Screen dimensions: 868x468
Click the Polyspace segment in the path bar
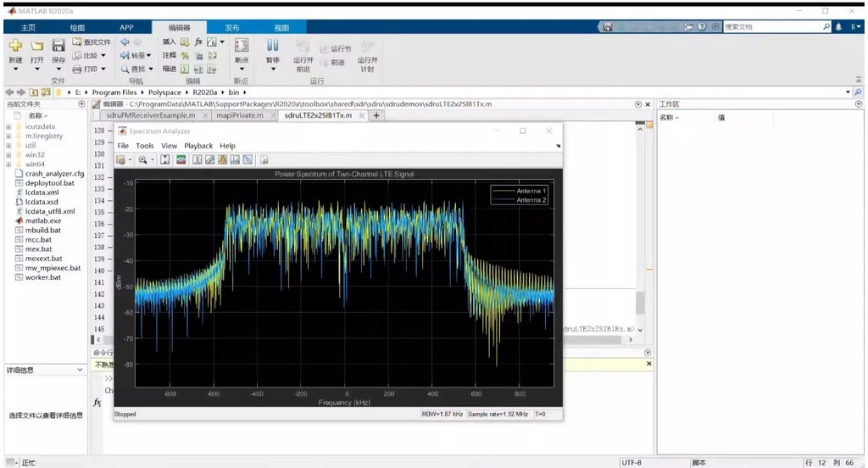pyautogui.click(x=164, y=92)
